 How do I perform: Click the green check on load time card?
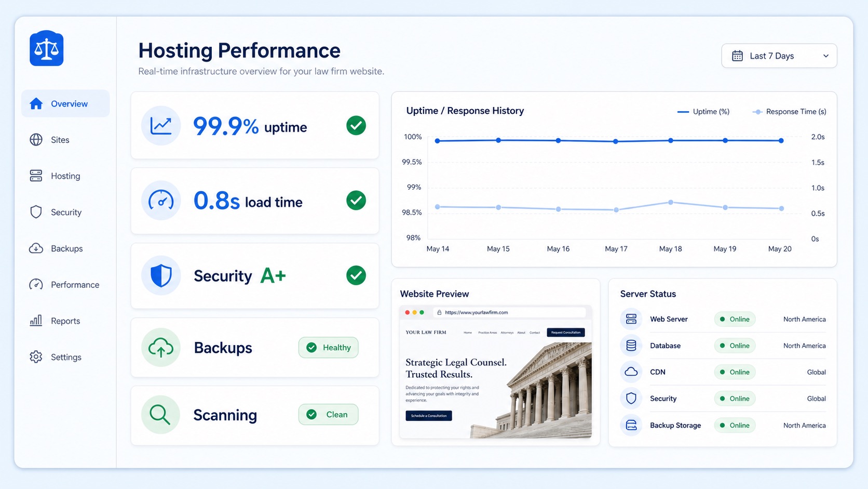(356, 200)
